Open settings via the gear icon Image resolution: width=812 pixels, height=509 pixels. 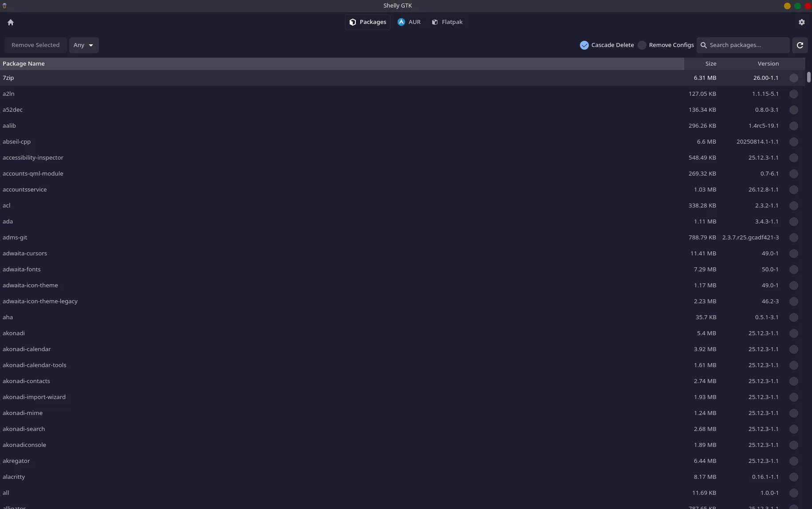pyautogui.click(x=801, y=22)
